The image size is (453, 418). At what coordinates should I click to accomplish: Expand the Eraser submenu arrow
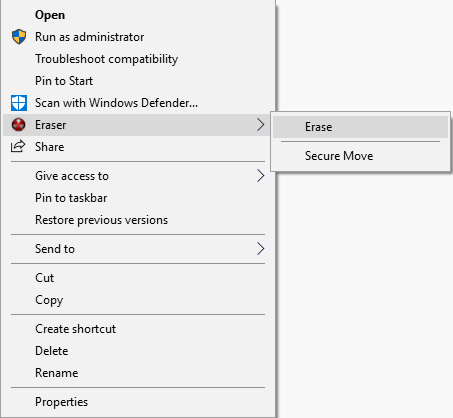click(x=261, y=125)
